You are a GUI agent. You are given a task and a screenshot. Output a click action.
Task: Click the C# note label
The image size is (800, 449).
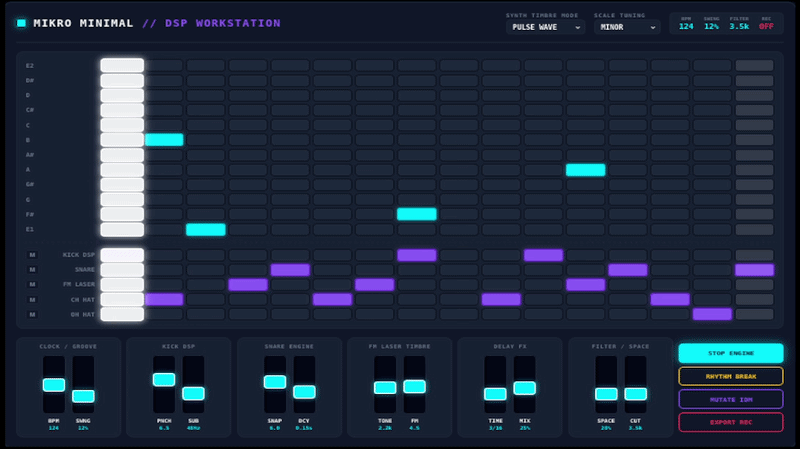(x=30, y=110)
